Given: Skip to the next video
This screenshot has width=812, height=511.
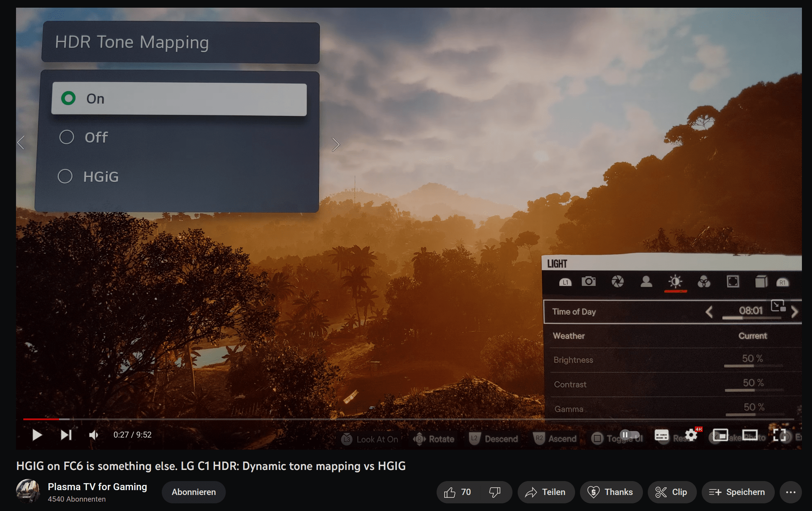Looking at the screenshot, I should 66,435.
